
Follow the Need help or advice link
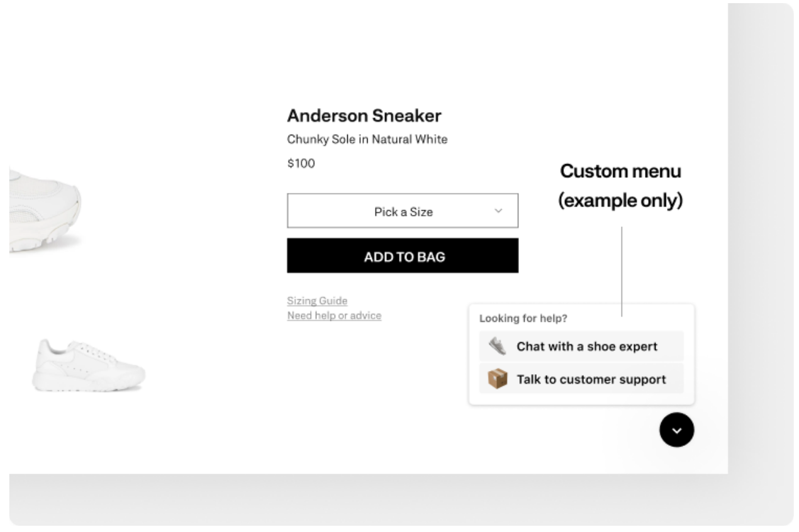click(334, 316)
